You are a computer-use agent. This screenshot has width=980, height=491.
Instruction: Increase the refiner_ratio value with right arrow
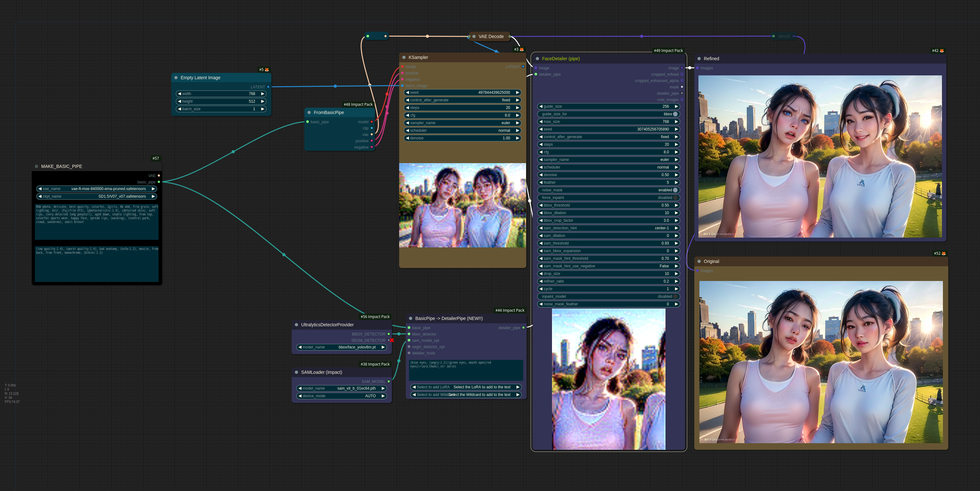tap(676, 281)
